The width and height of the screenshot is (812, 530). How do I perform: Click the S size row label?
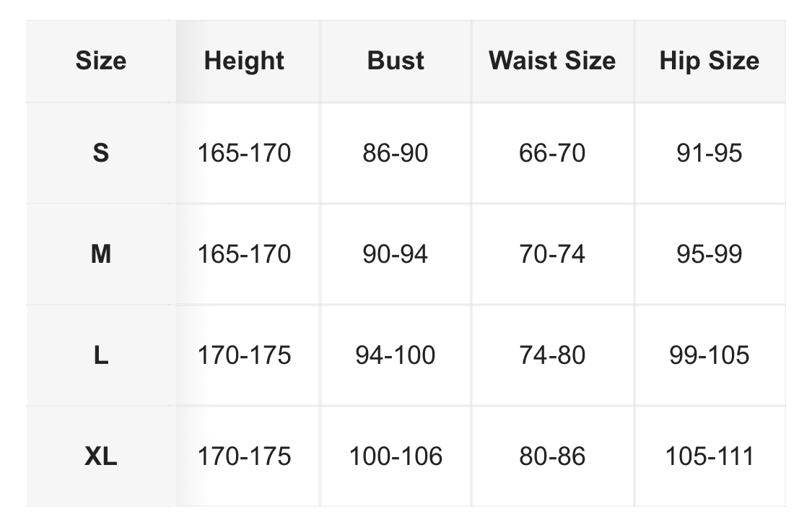(100, 153)
